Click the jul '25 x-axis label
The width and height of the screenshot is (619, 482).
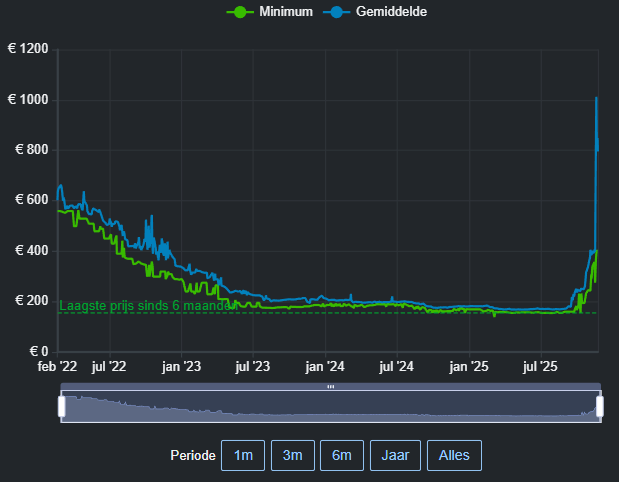pyautogui.click(x=540, y=367)
